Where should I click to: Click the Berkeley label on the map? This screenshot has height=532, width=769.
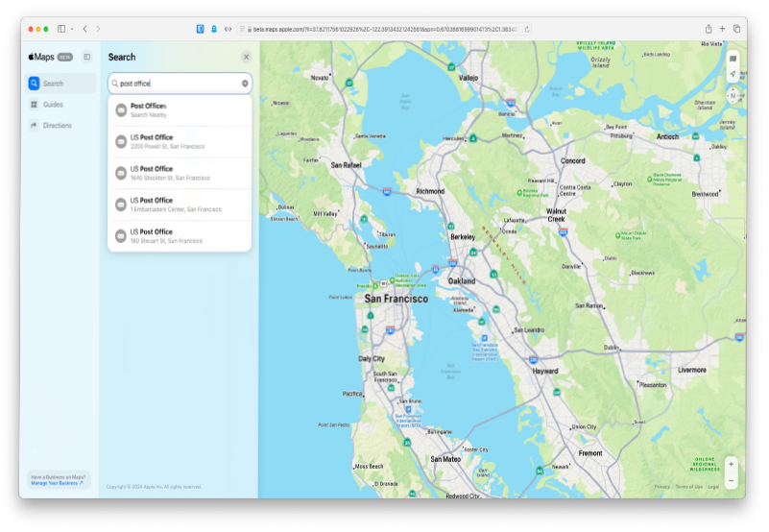(x=463, y=237)
